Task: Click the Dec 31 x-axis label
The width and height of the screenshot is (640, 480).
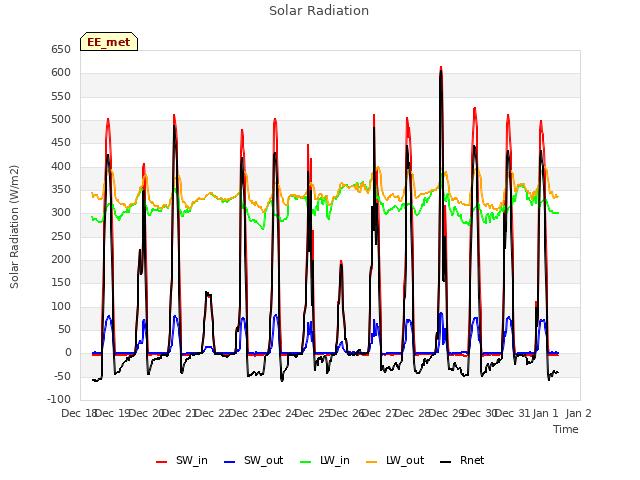Action: click(513, 413)
